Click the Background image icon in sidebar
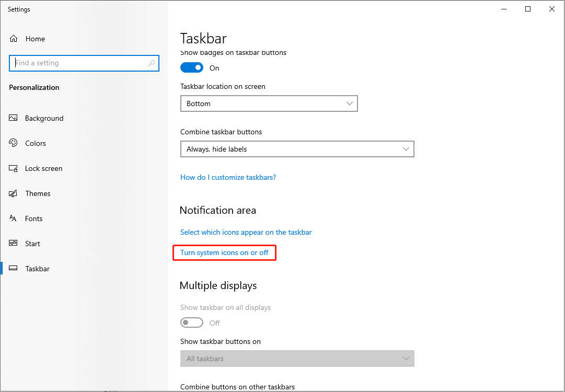The height and width of the screenshot is (392, 565). (x=13, y=118)
